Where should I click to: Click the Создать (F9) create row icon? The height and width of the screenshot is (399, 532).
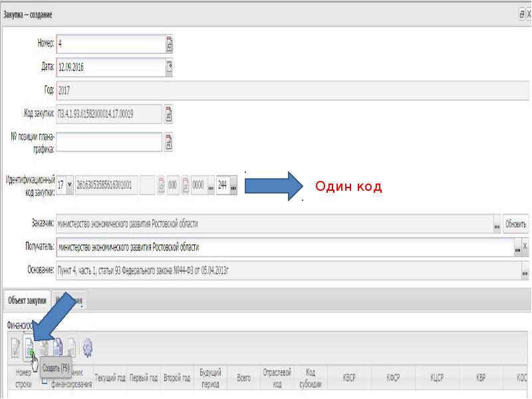pyautogui.click(x=29, y=348)
